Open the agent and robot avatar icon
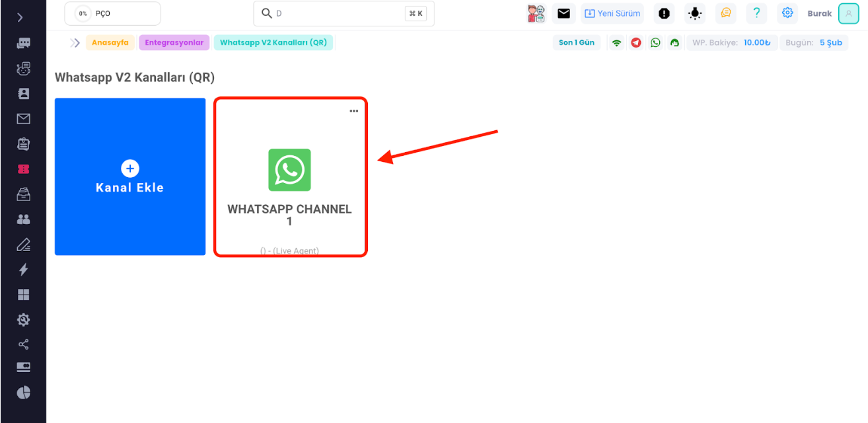This screenshot has width=868, height=423. click(536, 13)
